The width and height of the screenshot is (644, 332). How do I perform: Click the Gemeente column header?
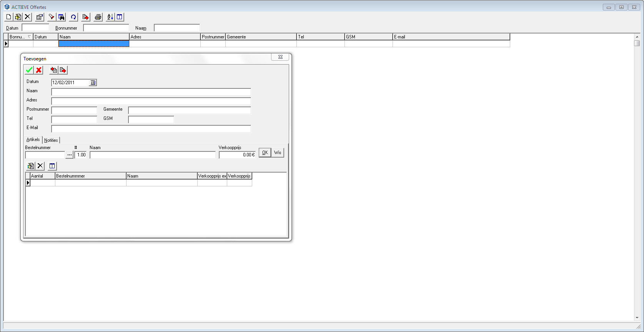click(261, 37)
